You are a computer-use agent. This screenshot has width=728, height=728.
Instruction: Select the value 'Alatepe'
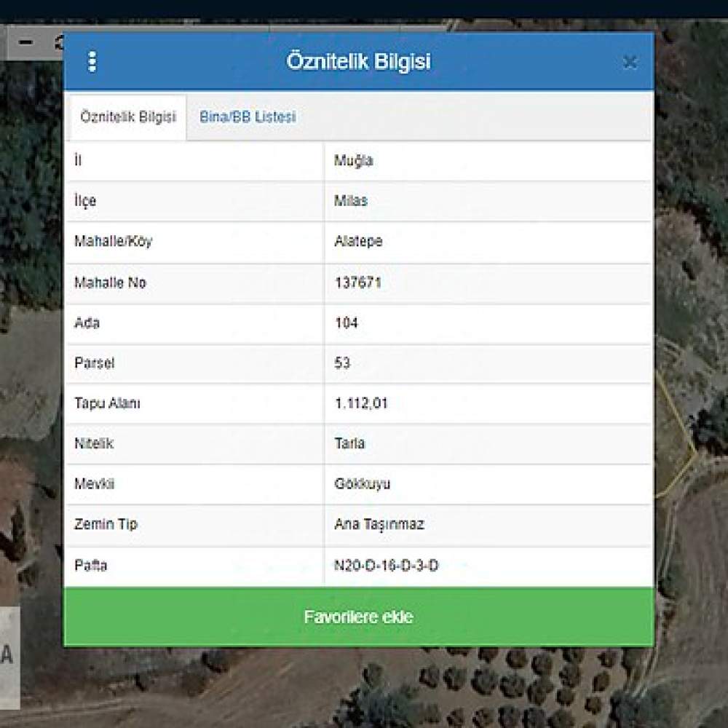(358, 242)
